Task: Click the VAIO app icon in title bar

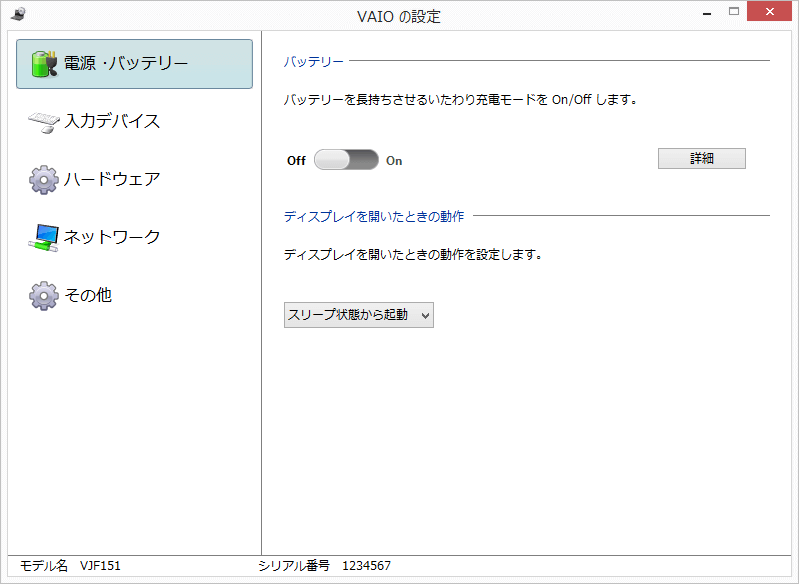Action: click(x=18, y=14)
